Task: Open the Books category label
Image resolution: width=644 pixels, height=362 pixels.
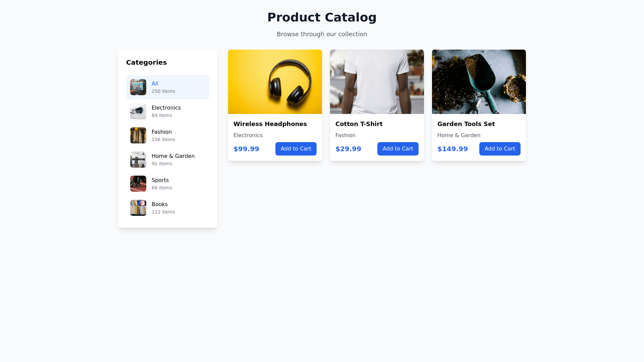Action: [x=160, y=204]
